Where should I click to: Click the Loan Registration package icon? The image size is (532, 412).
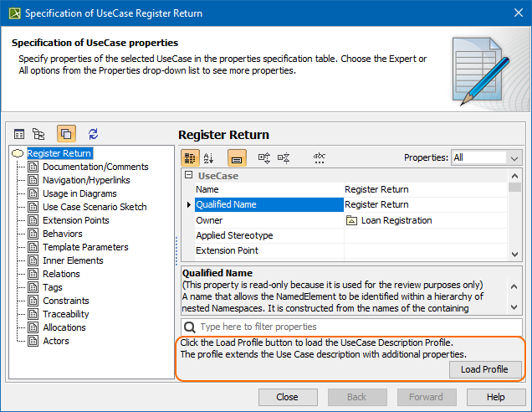(x=352, y=220)
